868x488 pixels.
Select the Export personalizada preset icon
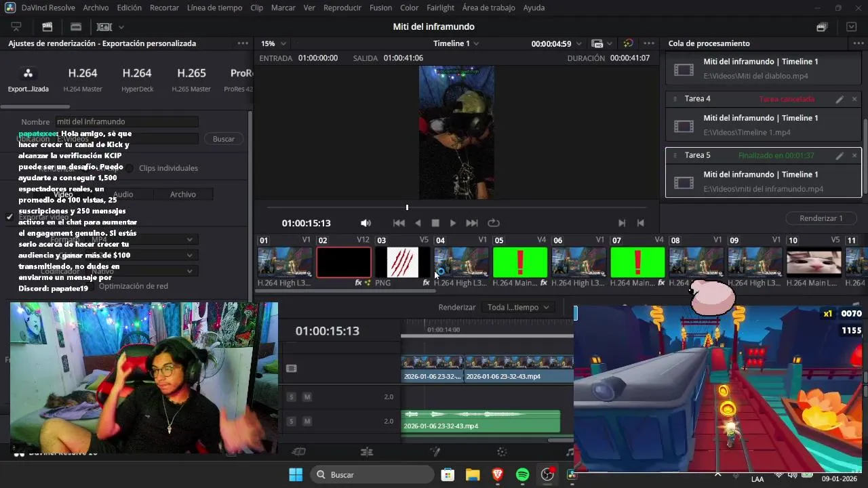click(x=28, y=73)
